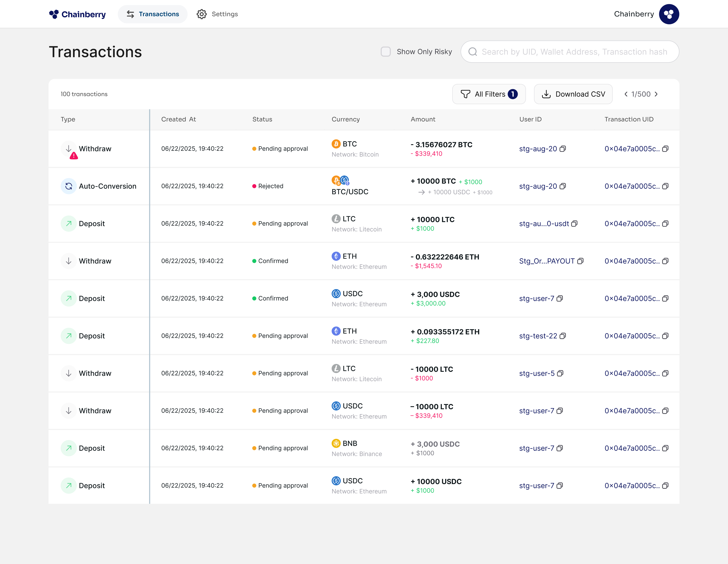Enable the Show Only Risky checkbox

386,52
